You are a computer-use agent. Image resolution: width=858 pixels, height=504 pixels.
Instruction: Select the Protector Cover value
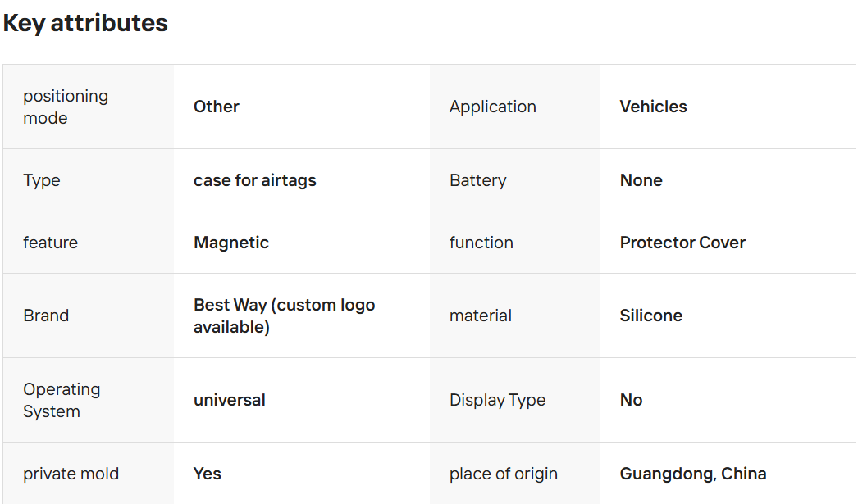click(x=682, y=243)
